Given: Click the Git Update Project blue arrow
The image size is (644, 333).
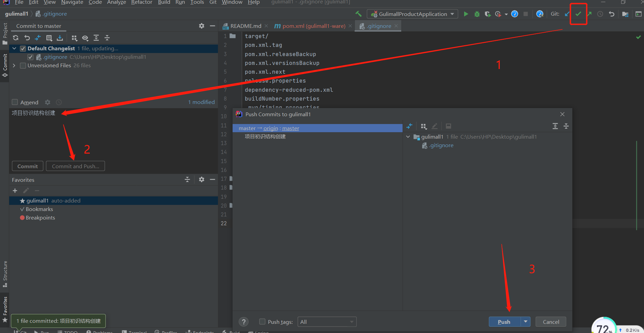Looking at the screenshot, I should point(567,14).
